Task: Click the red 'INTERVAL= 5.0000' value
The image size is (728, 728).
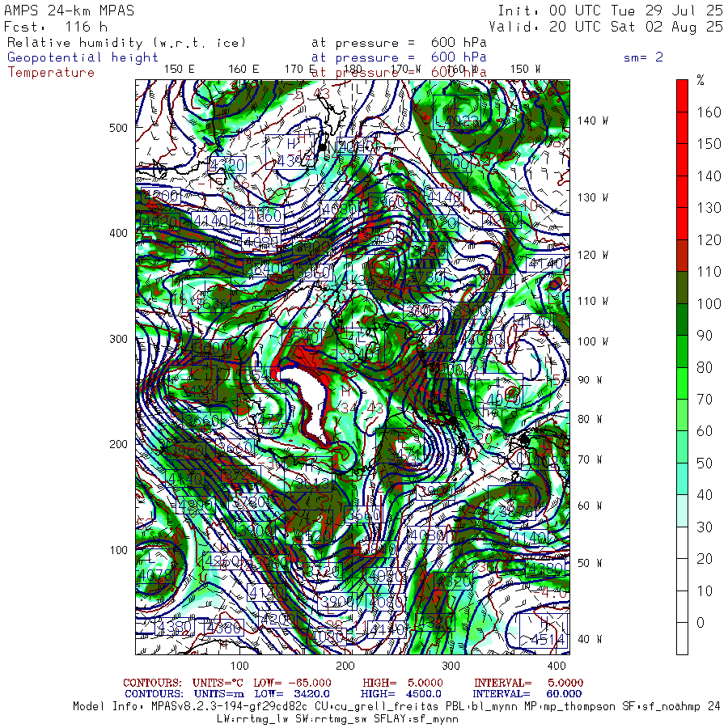Action: click(x=529, y=683)
